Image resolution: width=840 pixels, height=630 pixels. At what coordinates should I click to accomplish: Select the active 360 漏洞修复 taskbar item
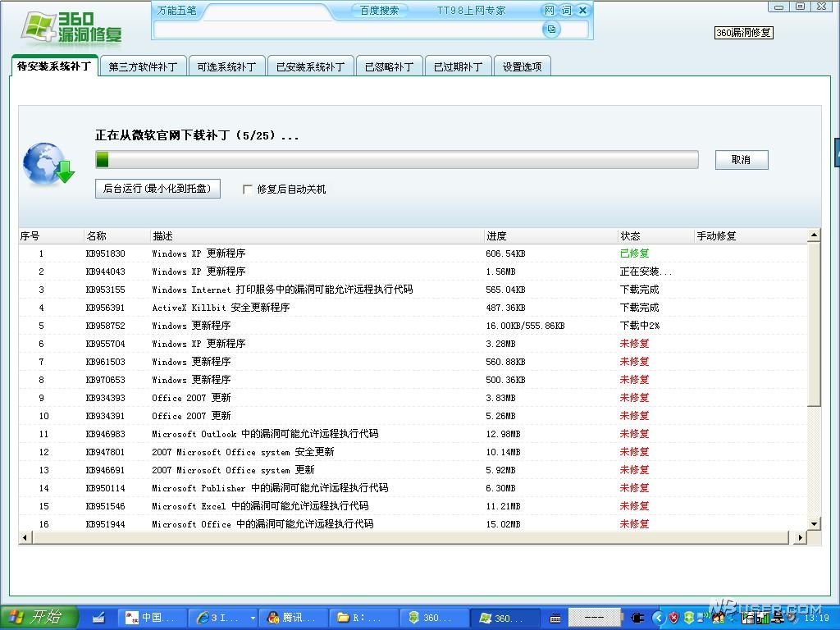(x=504, y=618)
